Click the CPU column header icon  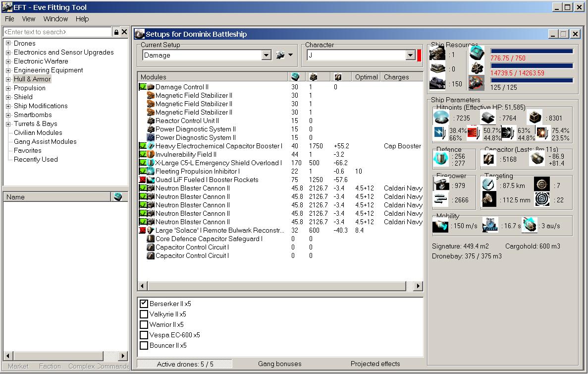click(295, 77)
